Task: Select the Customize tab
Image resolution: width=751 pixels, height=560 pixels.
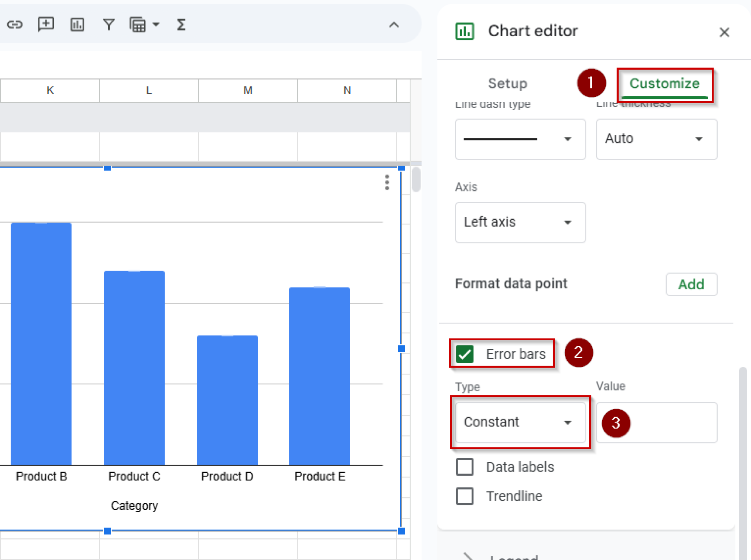Action: 664,84
